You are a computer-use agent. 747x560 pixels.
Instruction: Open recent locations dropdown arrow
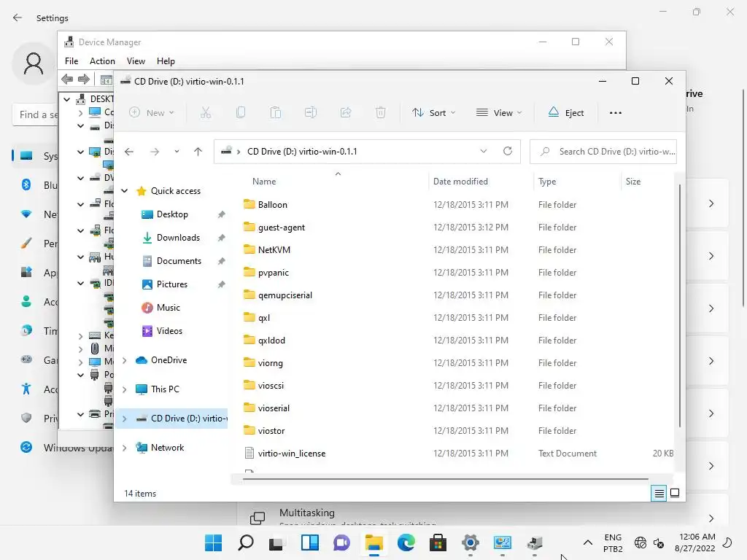pos(177,152)
